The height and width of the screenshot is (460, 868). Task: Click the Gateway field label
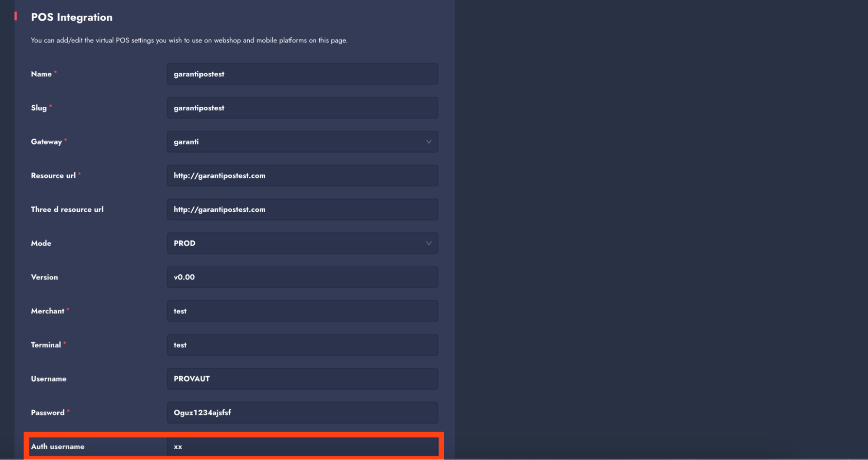(x=46, y=142)
